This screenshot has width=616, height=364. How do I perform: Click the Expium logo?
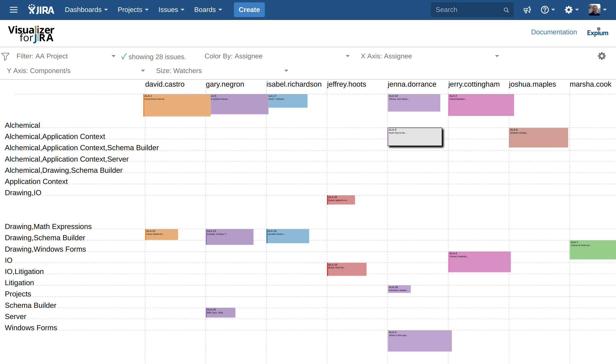597,32
